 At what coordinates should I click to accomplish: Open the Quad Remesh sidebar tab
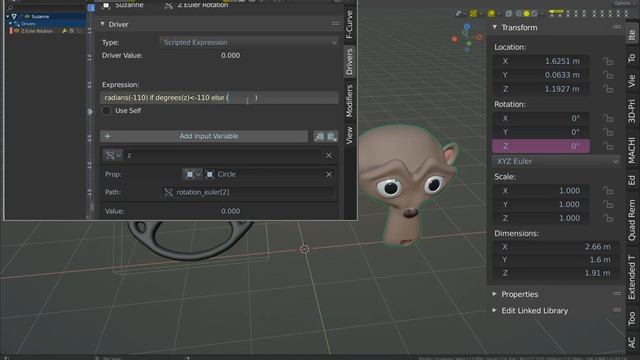(x=632, y=220)
